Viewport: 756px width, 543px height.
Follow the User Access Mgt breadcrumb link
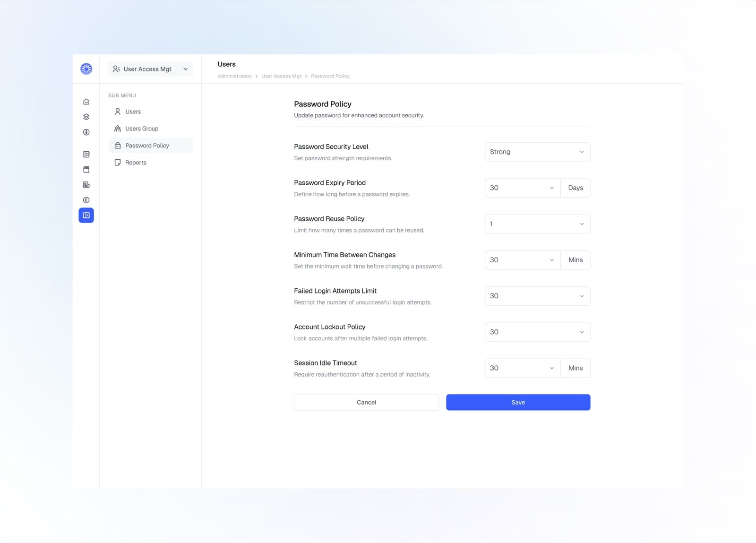(x=281, y=76)
